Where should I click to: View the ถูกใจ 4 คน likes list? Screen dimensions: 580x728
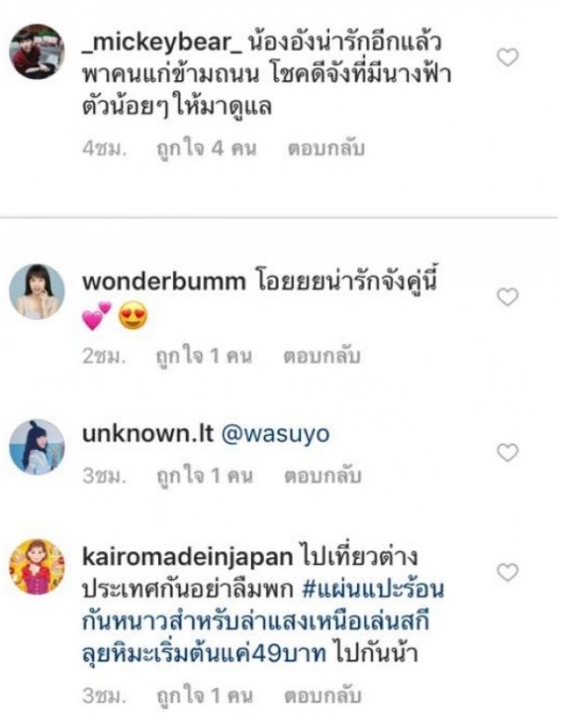click(206, 149)
